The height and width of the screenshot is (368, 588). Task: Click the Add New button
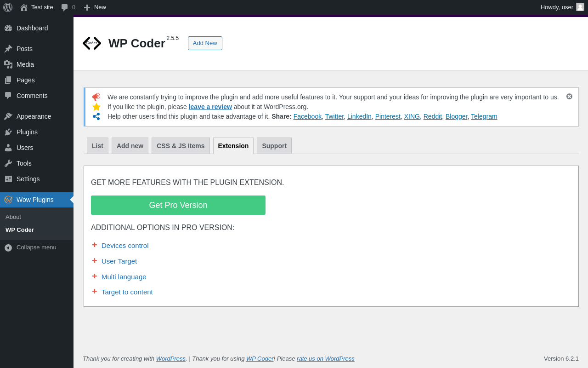(x=205, y=43)
